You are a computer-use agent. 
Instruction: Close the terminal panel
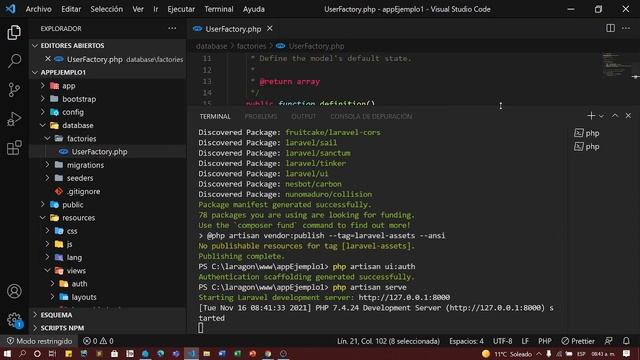(628, 116)
